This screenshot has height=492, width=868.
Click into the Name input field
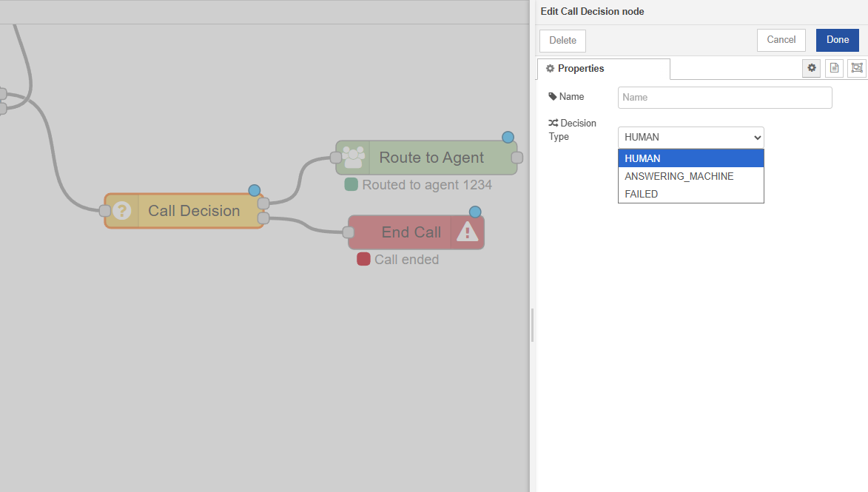point(724,98)
